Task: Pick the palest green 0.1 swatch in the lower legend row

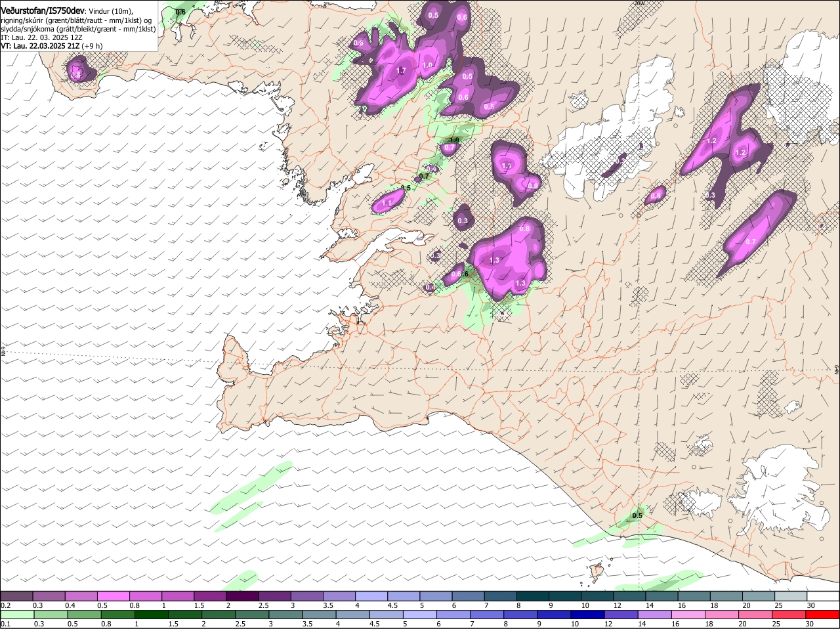Action: coord(17,615)
